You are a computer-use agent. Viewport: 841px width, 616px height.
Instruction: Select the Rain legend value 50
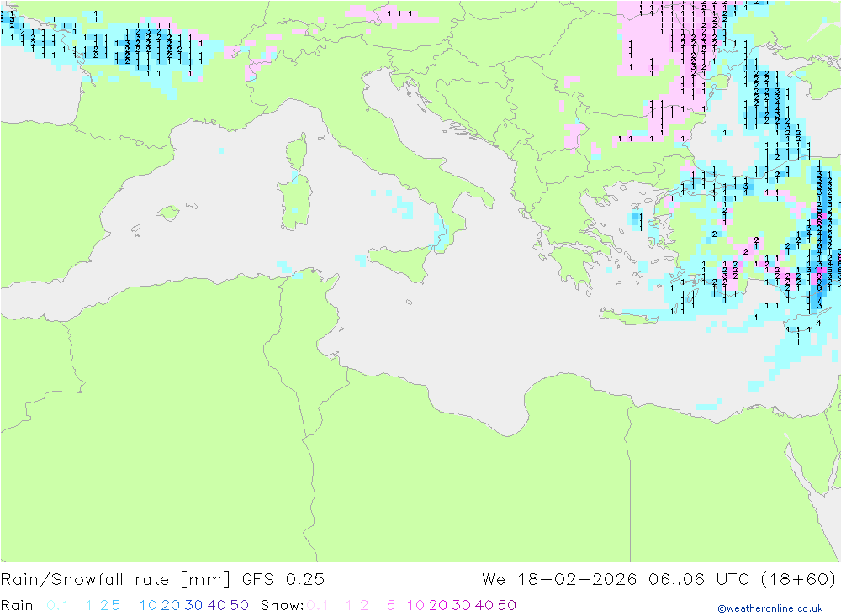pos(239,605)
